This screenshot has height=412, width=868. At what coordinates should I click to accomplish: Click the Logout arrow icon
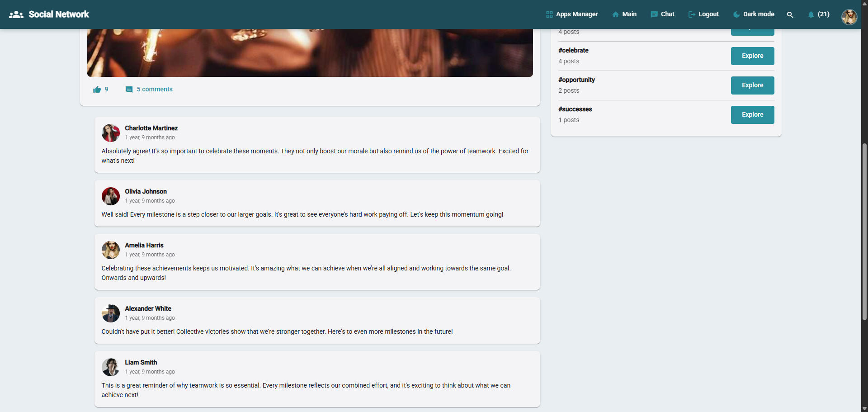click(692, 14)
